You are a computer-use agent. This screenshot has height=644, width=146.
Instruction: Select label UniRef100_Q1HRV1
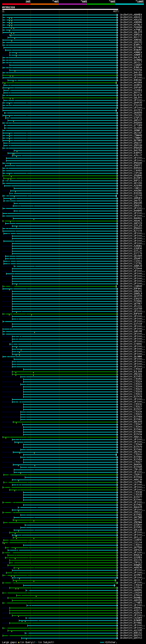coord(131,85)
